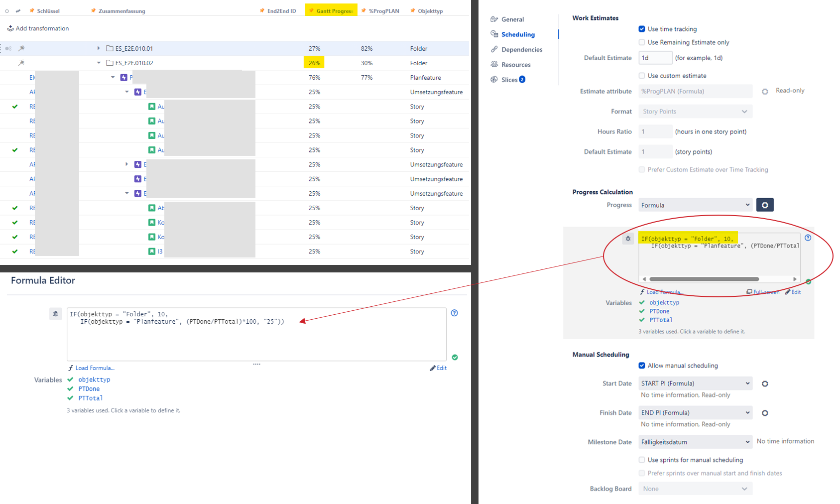Open the Backlog Board dropdown

[695, 489]
